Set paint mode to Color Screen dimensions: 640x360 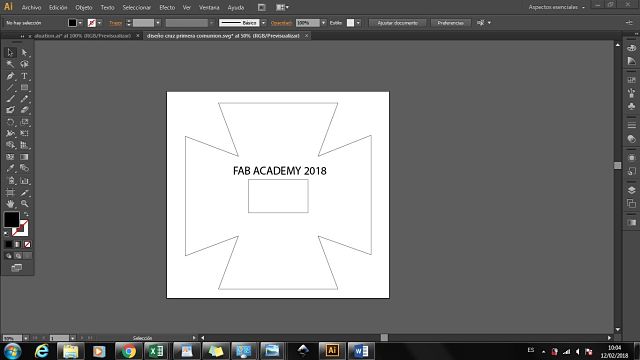tap(8, 244)
